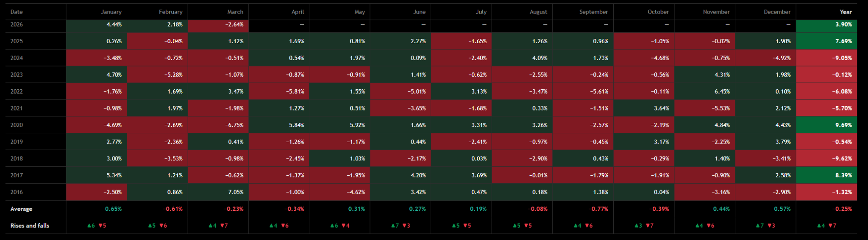This screenshot has width=868, height=240.
Task: Click the March 2020 cell −6.75%
Action: pyautogui.click(x=218, y=125)
